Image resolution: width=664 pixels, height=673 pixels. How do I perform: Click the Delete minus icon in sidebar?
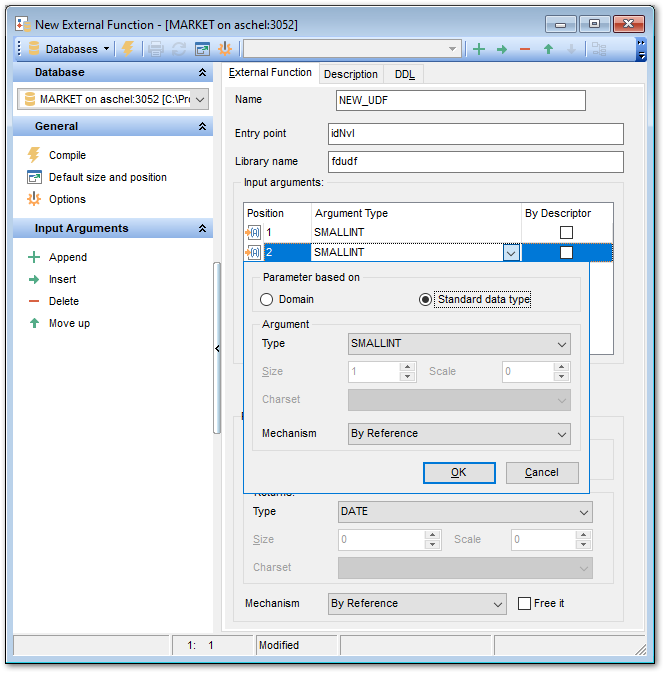(34, 301)
